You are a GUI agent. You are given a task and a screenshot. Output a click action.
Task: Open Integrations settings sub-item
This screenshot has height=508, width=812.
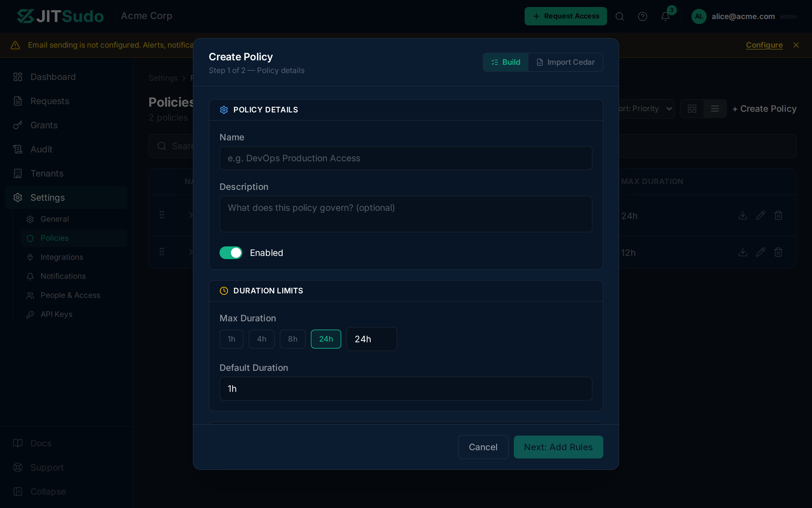(x=74, y=257)
